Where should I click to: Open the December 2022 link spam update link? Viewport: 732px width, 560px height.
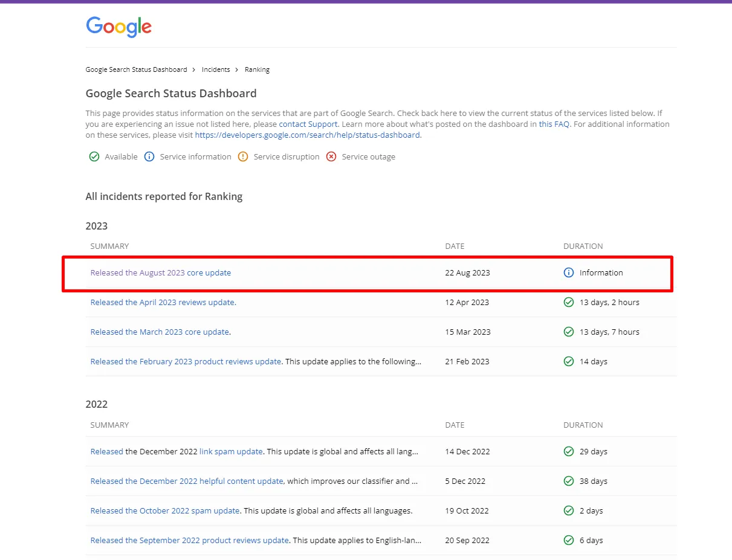tap(231, 451)
